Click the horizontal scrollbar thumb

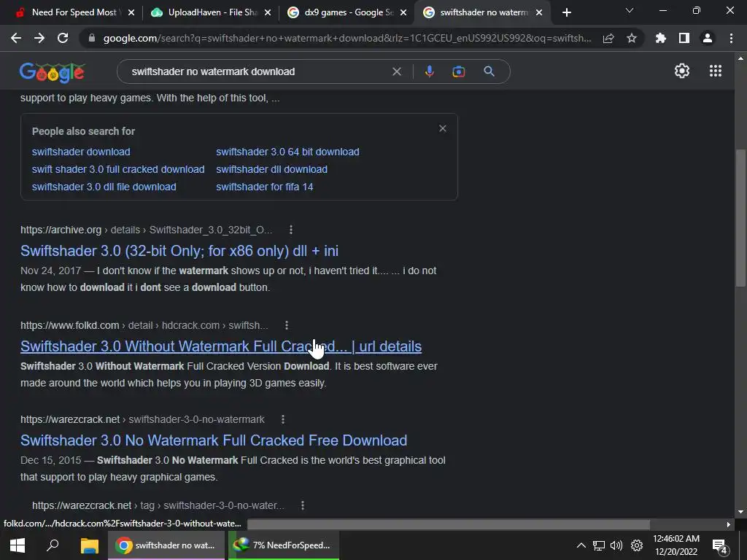pyautogui.click(x=449, y=524)
